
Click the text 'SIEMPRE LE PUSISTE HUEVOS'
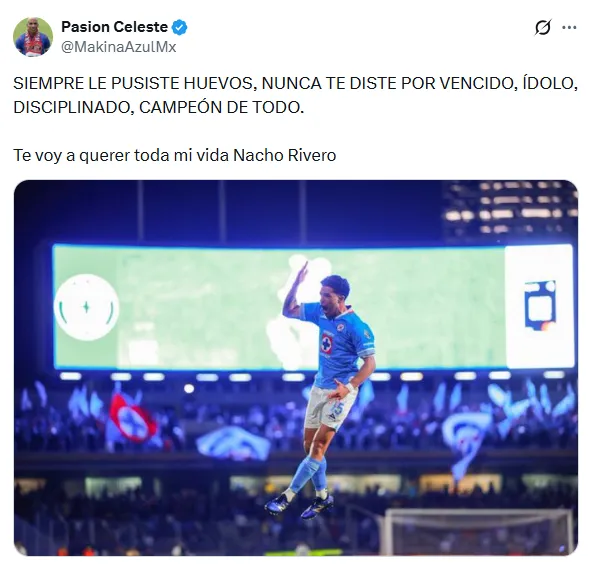coord(133,84)
